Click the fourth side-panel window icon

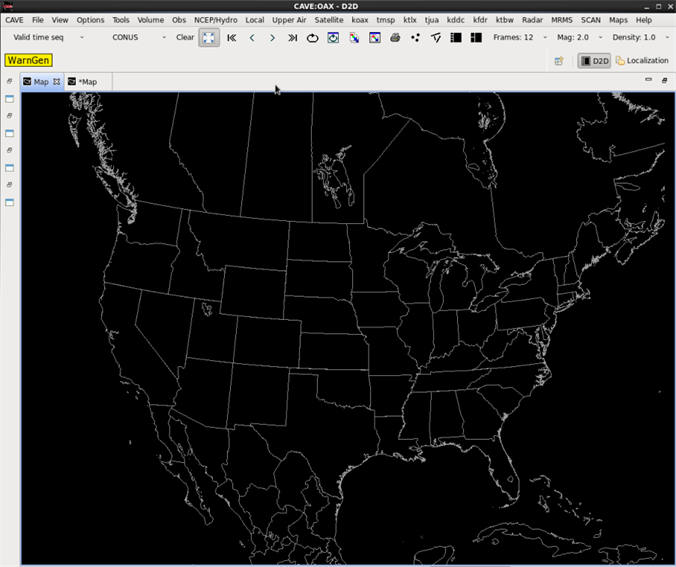(x=9, y=202)
